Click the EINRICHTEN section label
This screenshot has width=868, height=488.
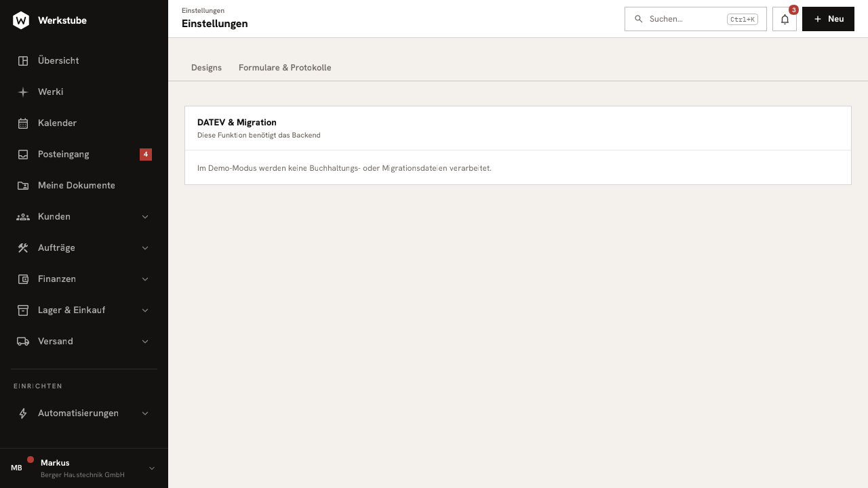[38, 386]
